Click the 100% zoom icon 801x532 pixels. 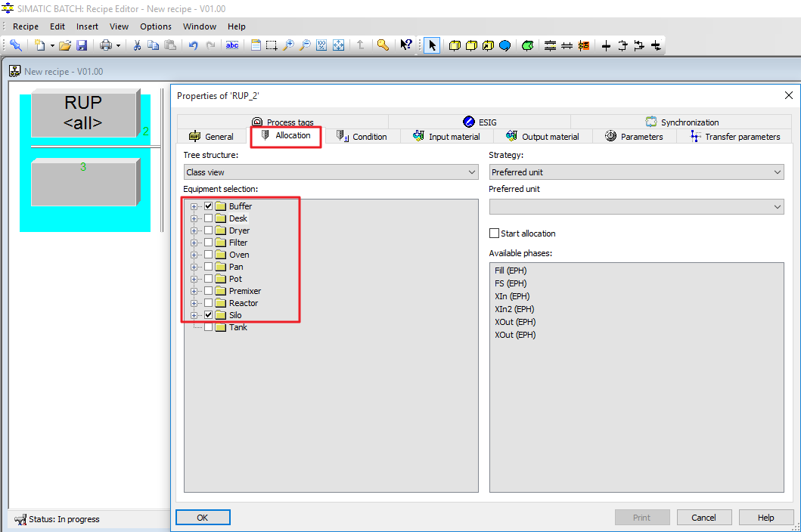[321, 45]
